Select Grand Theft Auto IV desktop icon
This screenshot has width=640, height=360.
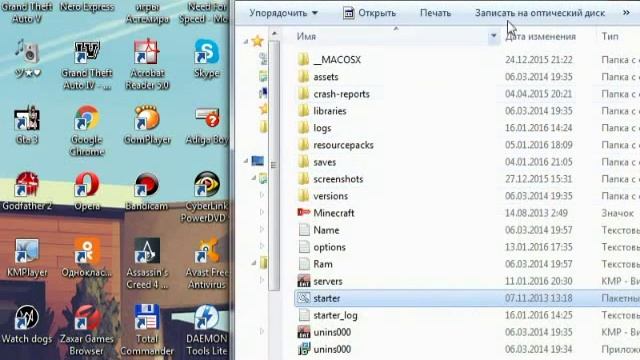(87, 64)
